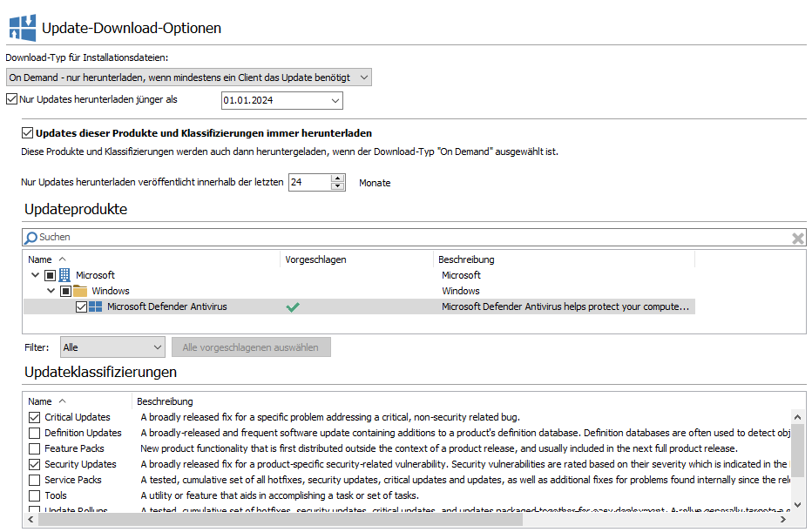
Task: Click the green checkmark in Vorgeschlagen column
Action: coord(293,306)
